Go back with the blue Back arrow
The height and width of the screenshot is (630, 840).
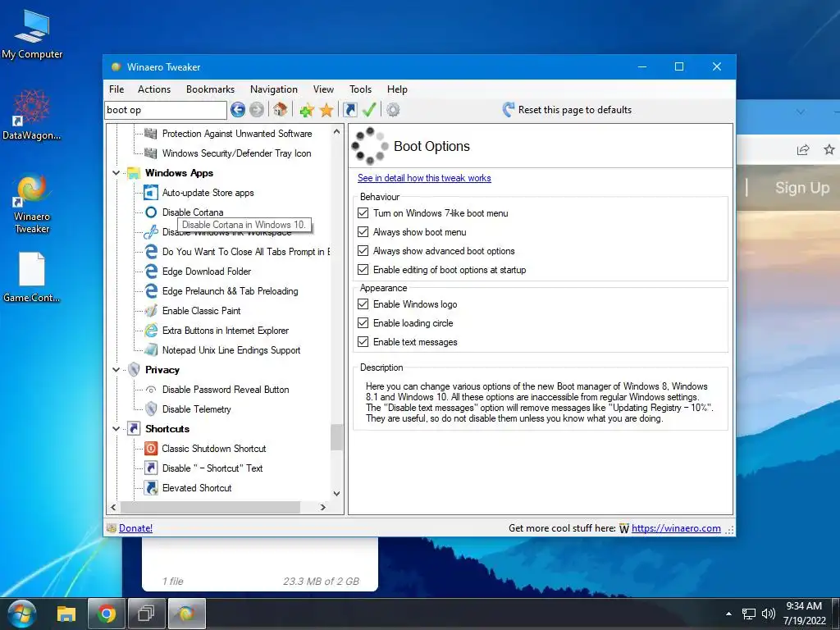[x=238, y=110]
